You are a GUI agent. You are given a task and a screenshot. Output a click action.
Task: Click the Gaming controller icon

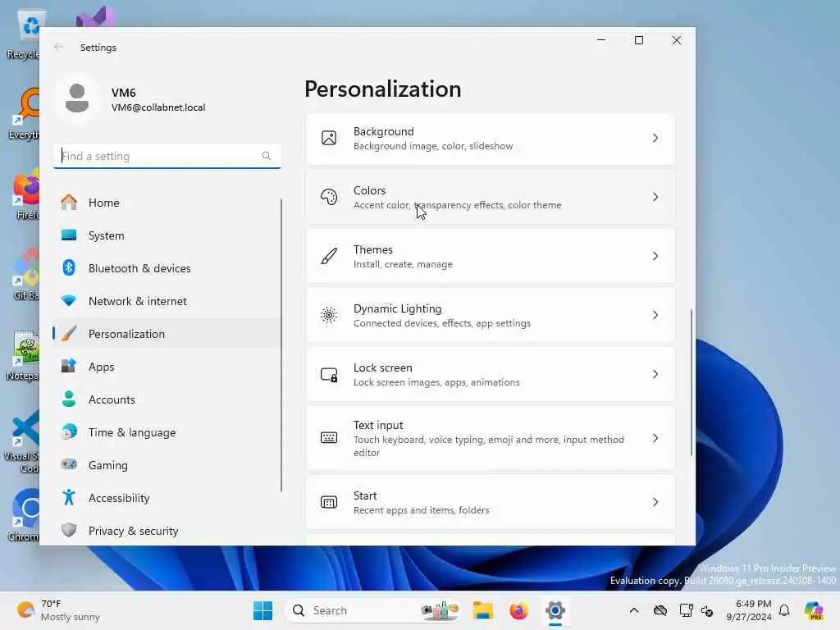tap(69, 464)
